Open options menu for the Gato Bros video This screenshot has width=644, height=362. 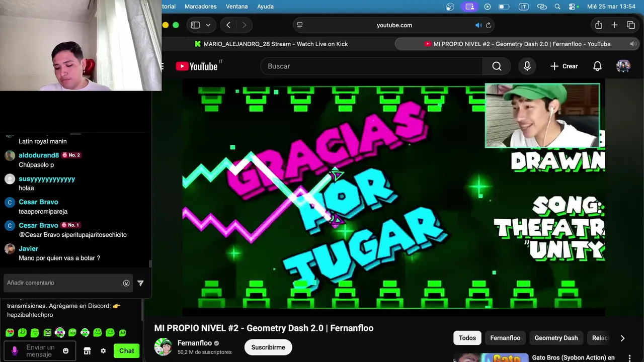pos(629,358)
